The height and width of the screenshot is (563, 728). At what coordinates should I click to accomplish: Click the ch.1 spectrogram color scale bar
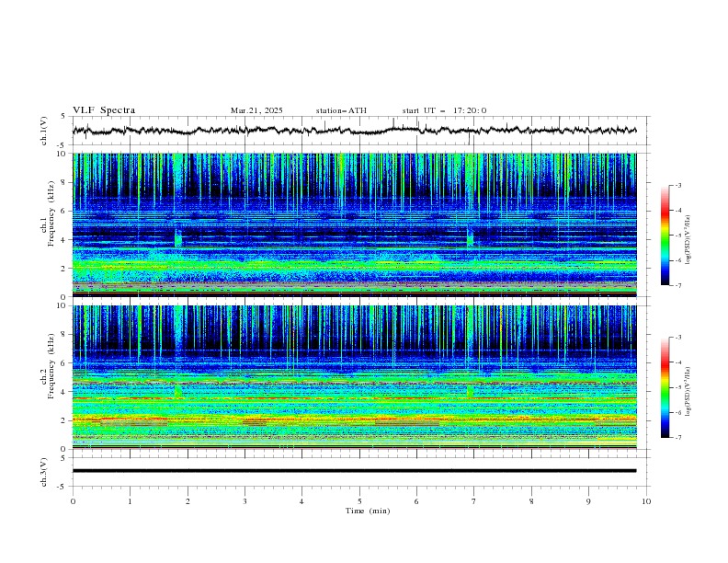click(665, 235)
